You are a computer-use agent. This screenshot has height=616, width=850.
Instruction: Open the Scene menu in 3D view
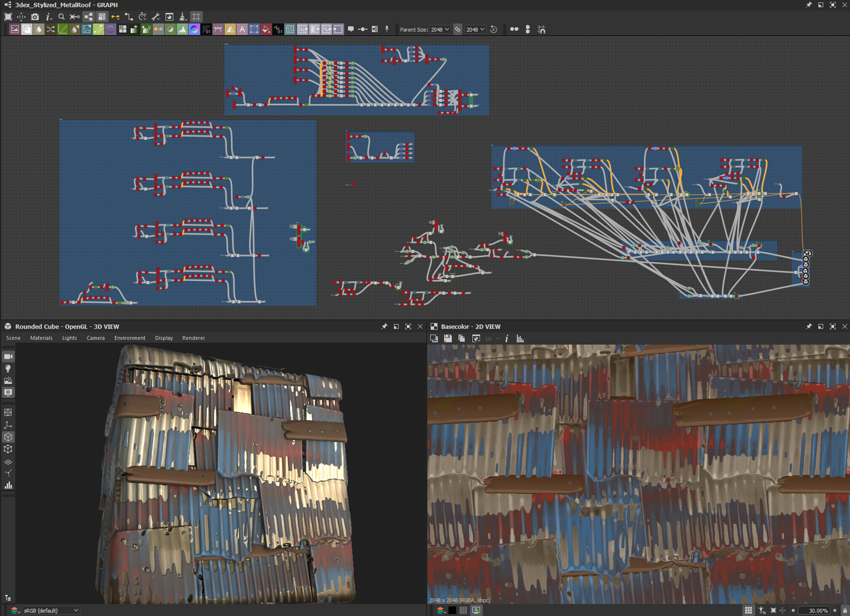pyautogui.click(x=13, y=338)
